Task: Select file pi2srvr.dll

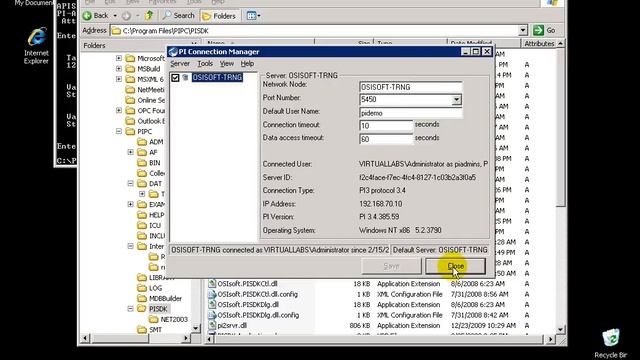Action: pyautogui.click(x=232, y=326)
